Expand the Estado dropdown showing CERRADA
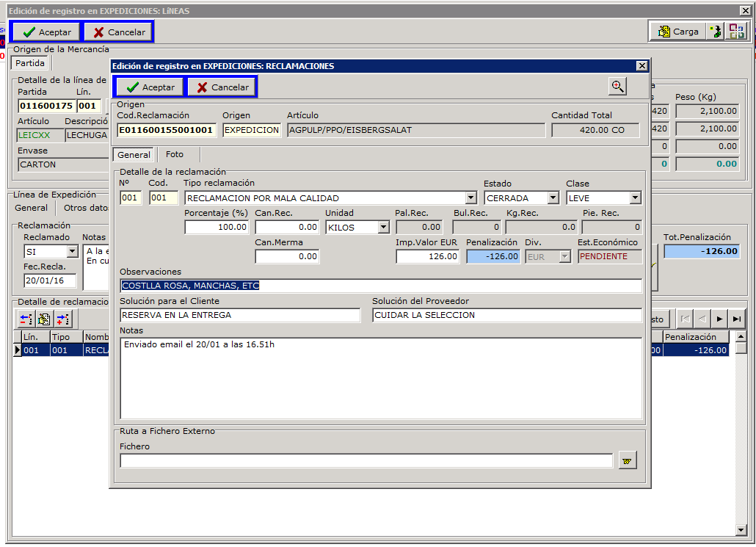Screen dimensions: 756x547 pos(553,198)
